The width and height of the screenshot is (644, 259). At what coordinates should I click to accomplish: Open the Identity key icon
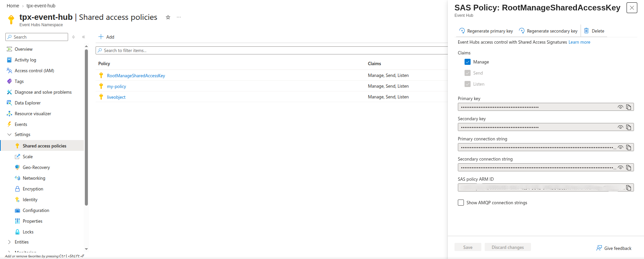coord(17,200)
